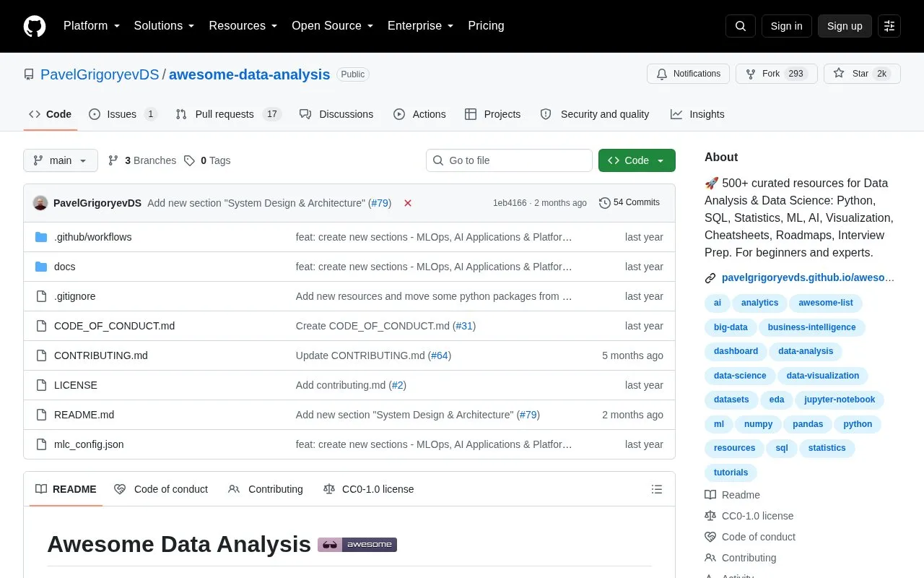The image size is (924, 578).
Task: Expand the Resources menu
Action: point(243,26)
